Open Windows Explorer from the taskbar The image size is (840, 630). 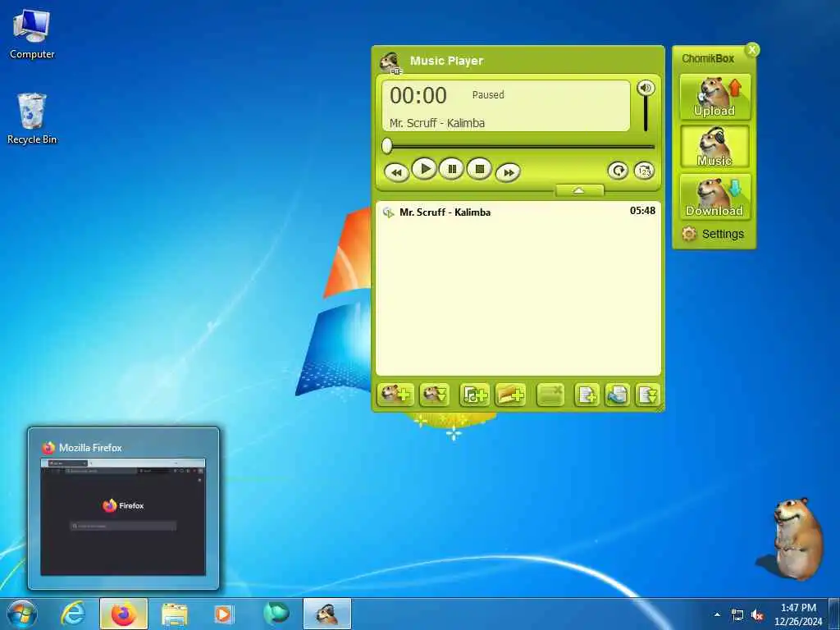pyautogui.click(x=175, y=614)
